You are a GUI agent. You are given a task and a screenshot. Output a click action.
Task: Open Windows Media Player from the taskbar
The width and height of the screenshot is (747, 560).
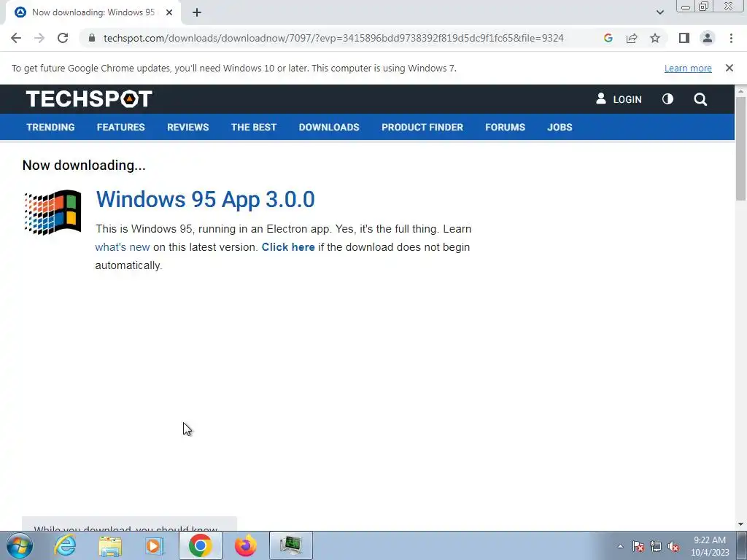[155, 545]
